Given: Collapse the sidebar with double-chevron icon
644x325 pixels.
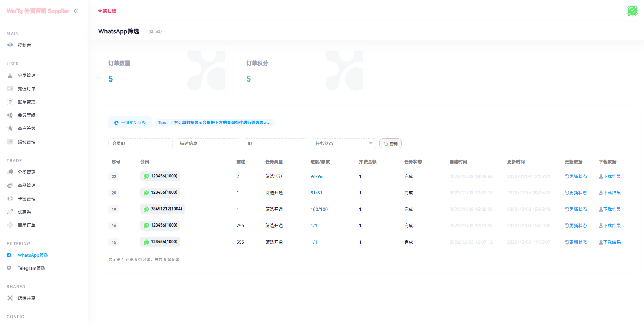Looking at the screenshot, I should point(76,11).
